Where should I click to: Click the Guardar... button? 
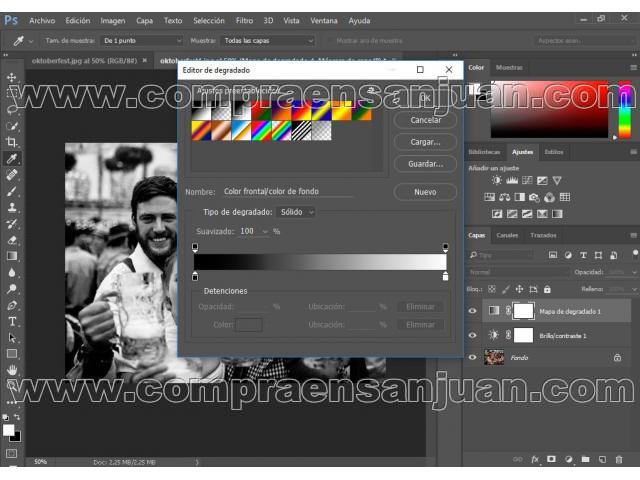425,164
